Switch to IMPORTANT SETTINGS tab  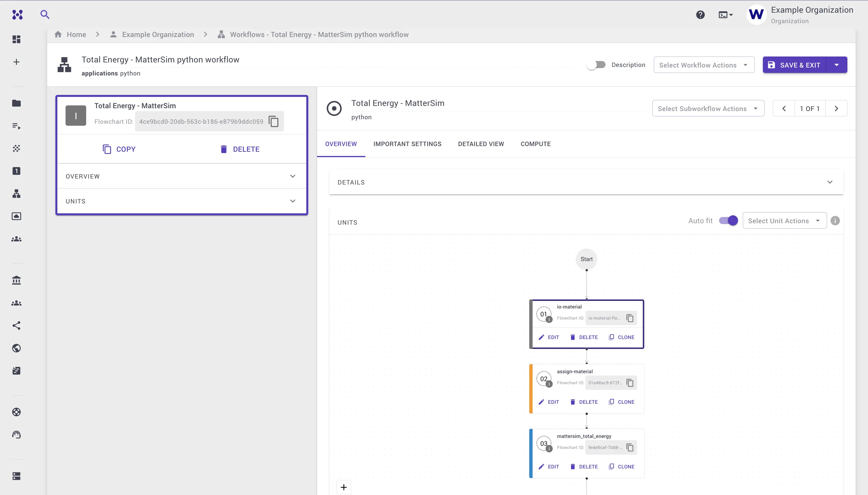pos(407,144)
